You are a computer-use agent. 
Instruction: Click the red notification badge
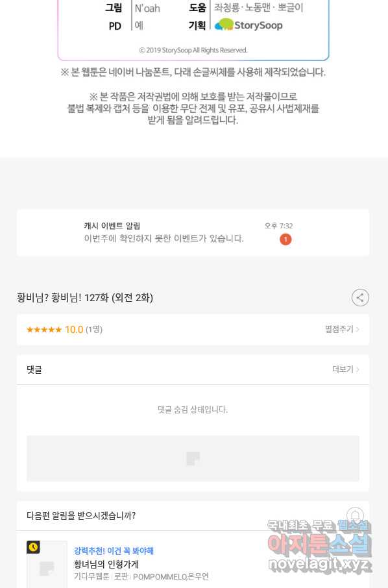click(x=285, y=239)
